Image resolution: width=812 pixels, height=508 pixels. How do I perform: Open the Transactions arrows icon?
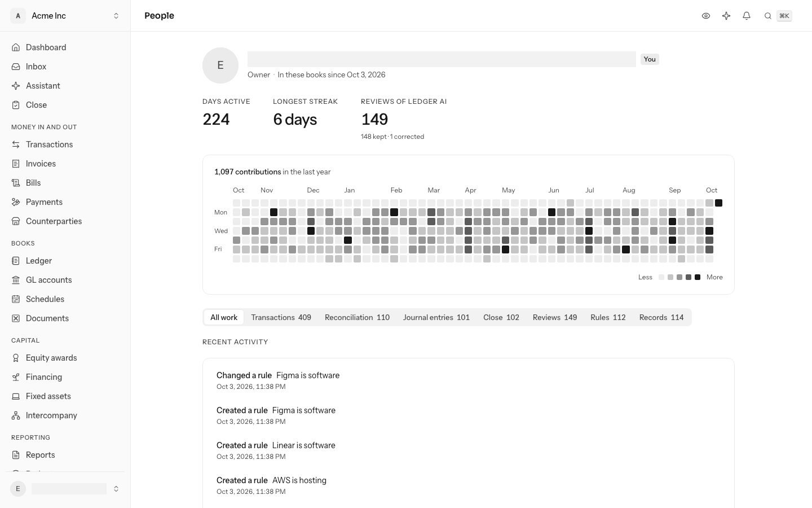point(16,144)
